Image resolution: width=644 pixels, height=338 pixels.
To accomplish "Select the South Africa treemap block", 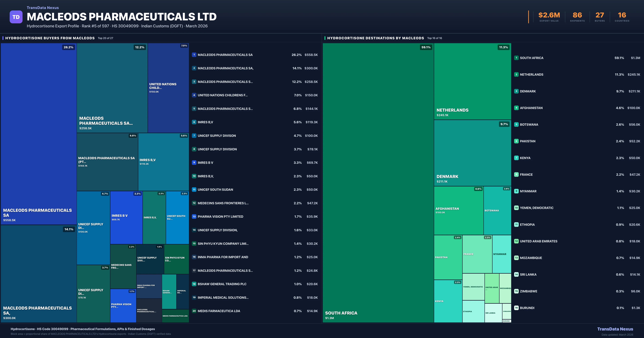I will [x=378, y=183].
